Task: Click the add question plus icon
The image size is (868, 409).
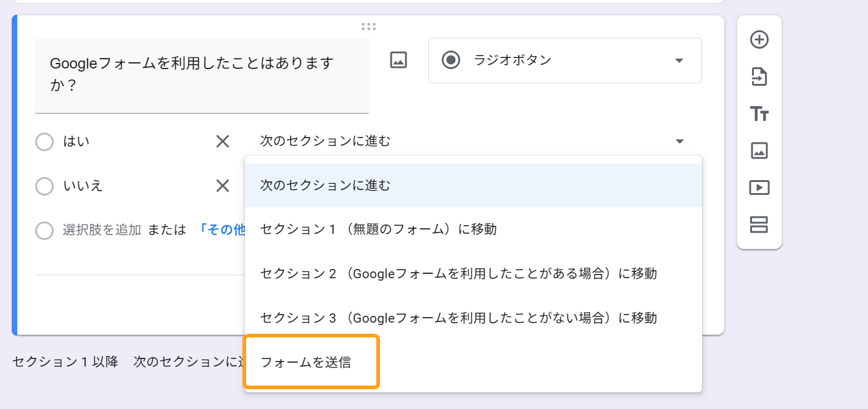Action: coord(759,40)
